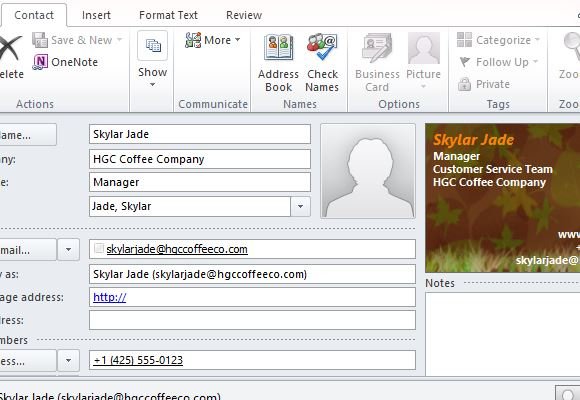Switch to the Contact tab
This screenshot has width=580, height=400.
(x=34, y=15)
